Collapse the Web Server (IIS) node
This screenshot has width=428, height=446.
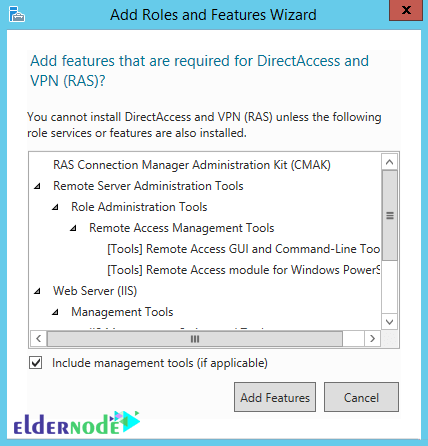37,291
